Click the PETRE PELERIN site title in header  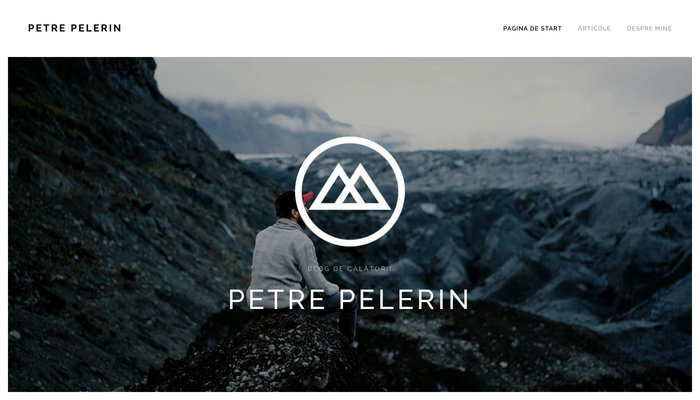pyautogui.click(x=75, y=28)
